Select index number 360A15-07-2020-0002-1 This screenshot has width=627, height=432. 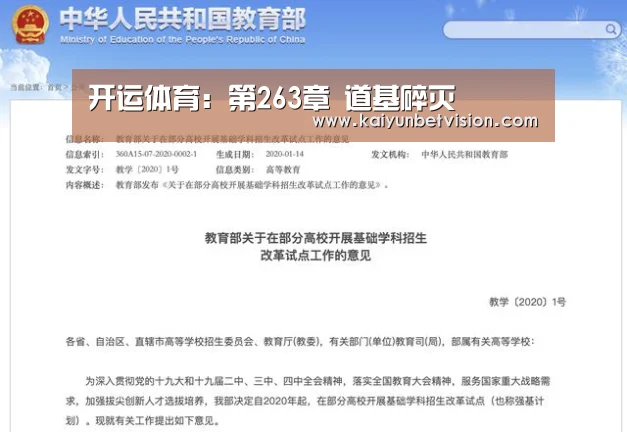156,154
